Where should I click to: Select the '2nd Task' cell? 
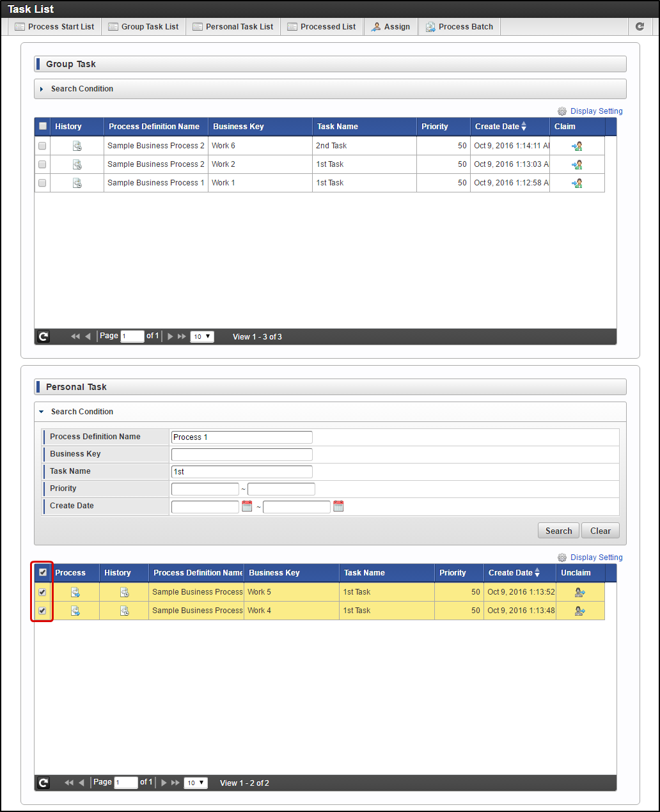365,146
